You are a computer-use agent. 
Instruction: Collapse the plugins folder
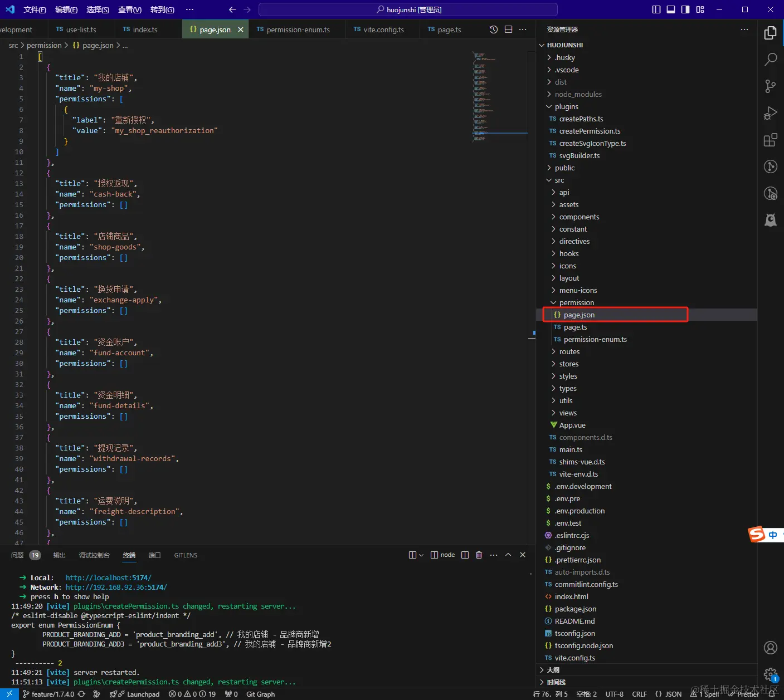click(646, 106)
